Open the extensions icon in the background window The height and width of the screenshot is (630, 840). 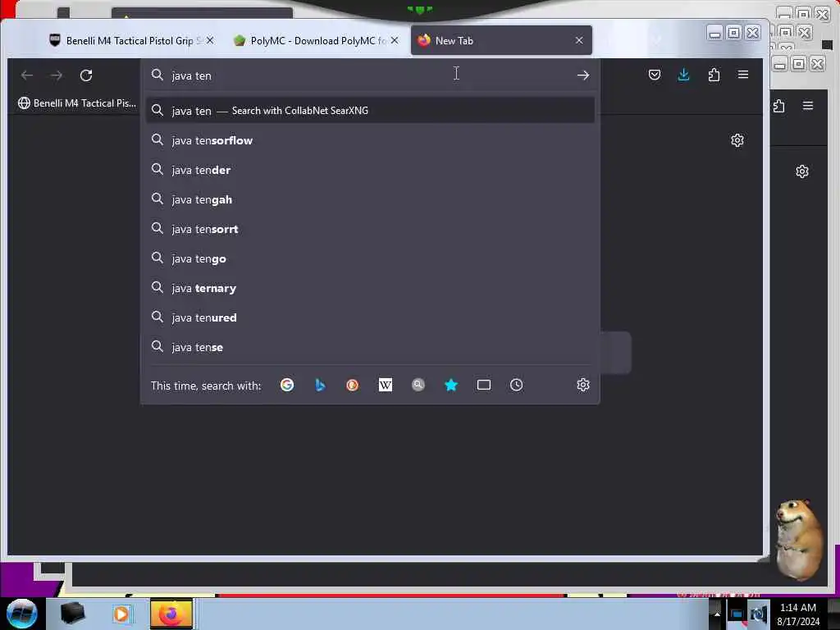[x=779, y=106]
